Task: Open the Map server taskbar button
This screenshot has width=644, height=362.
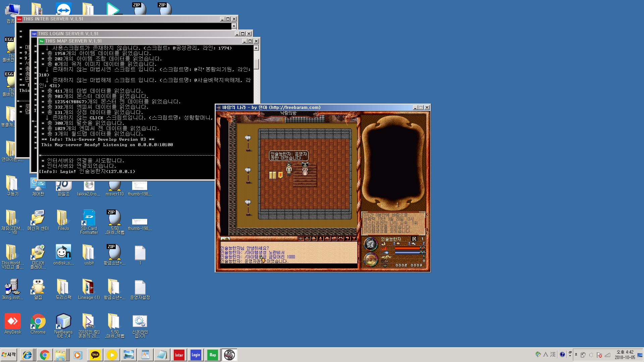Action: pyautogui.click(x=213, y=355)
